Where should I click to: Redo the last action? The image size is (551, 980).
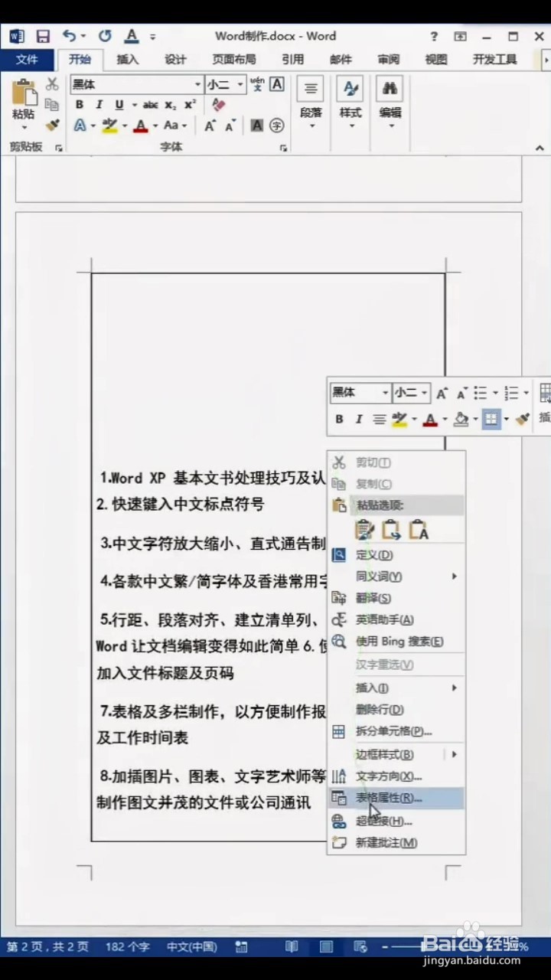point(105,36)
